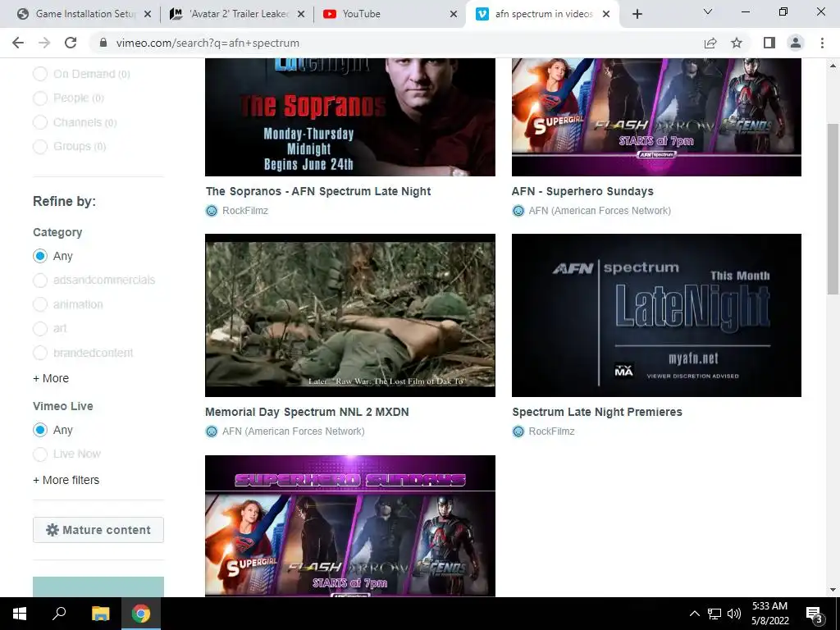Open the tab search chevron
This screenshot has width=840, height=630.
pyautogui.click(x=708, y=11)
